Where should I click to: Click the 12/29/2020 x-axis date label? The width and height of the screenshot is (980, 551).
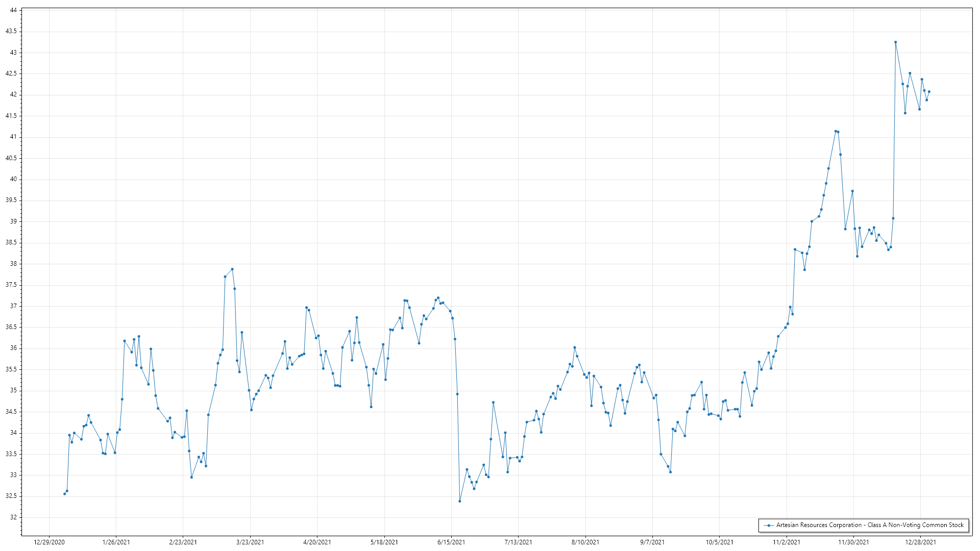pyautogui.click(x=49, y=542)
